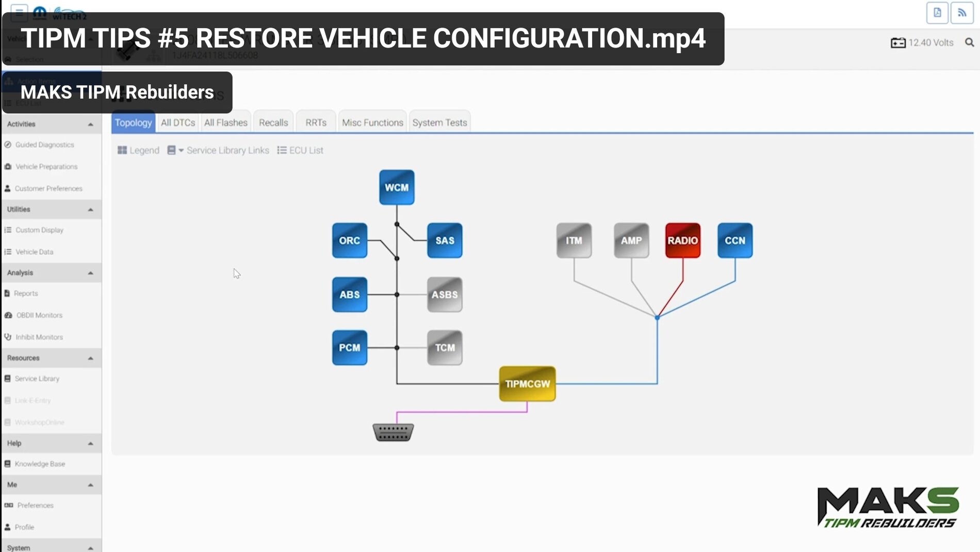Select the red RADIO module node
This screenshot has height=552, width=980.
coord(683,240)
